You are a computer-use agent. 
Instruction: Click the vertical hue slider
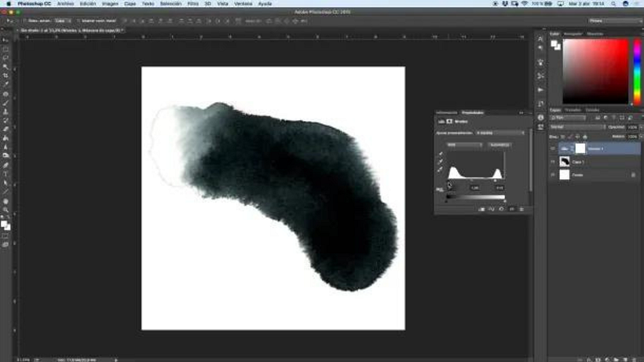click(637, 71)
